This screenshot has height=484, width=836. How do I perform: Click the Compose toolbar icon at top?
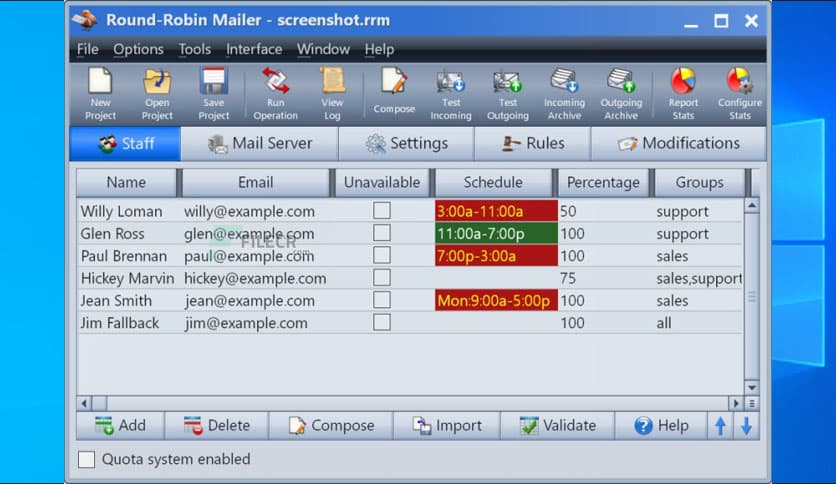point(394,91)
